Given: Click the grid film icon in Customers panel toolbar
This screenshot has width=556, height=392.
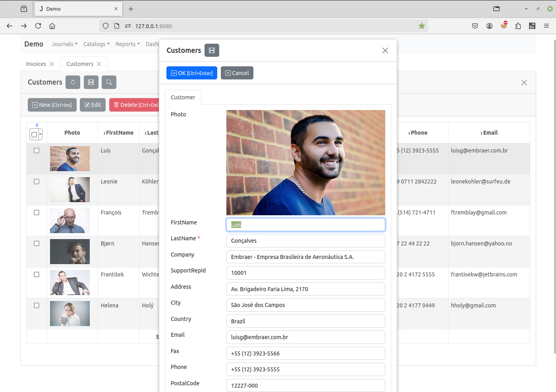Looking at the screenshot, I should coord(91,82).
